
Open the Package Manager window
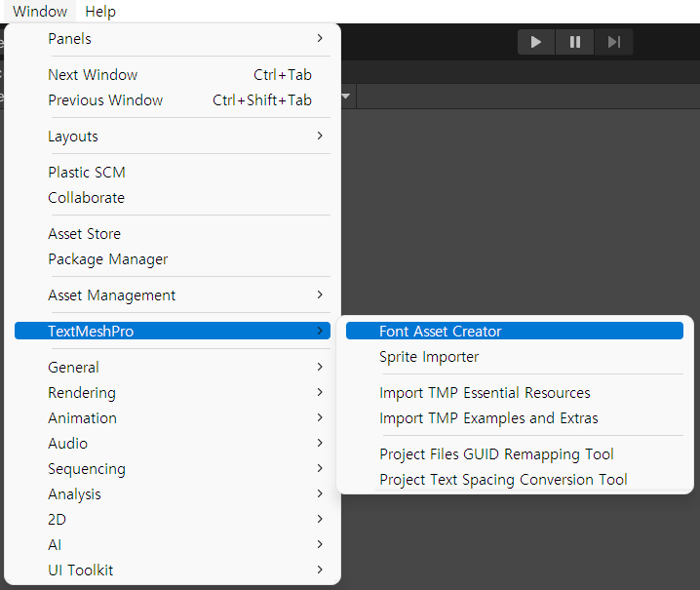click(173, 259)
